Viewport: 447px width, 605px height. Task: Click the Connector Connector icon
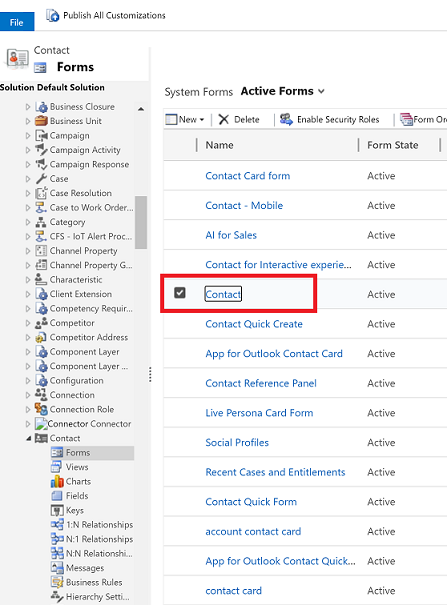click(x=41, y=424)
